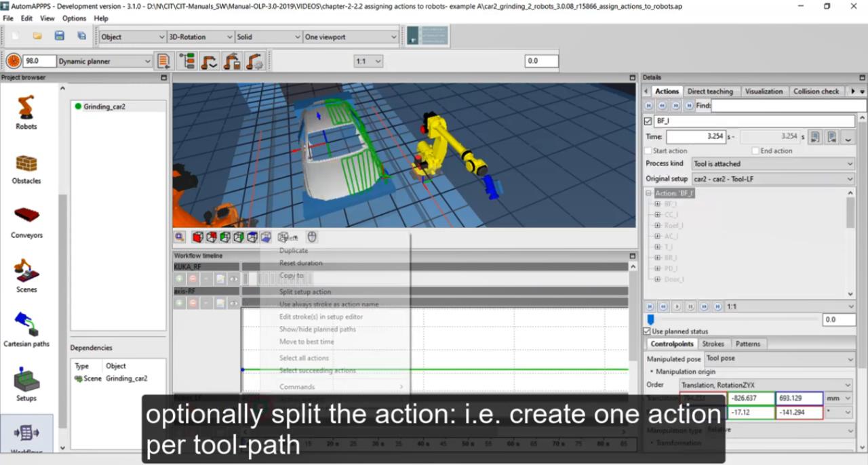The height and width of the screenshot is (465, 868).
Task: Click the zoom magnifier icon below viewport
Action: coord(180,237)
